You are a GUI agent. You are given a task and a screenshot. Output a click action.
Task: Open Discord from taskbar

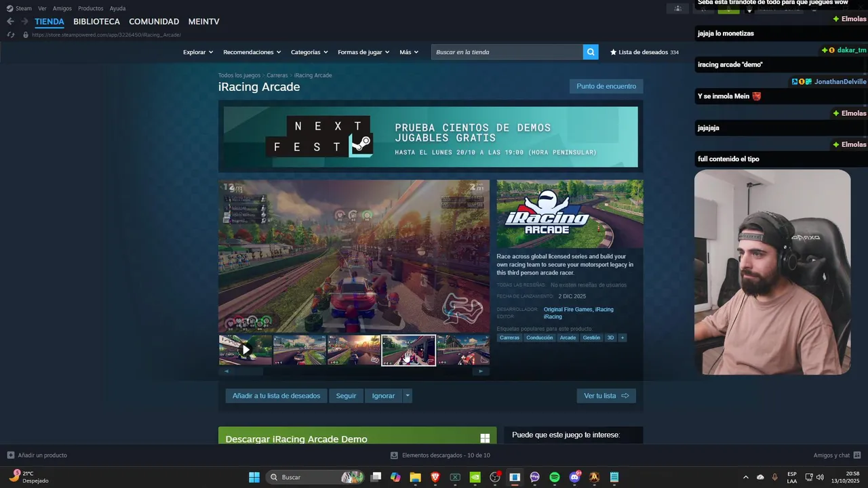click(x=575, y=477)
